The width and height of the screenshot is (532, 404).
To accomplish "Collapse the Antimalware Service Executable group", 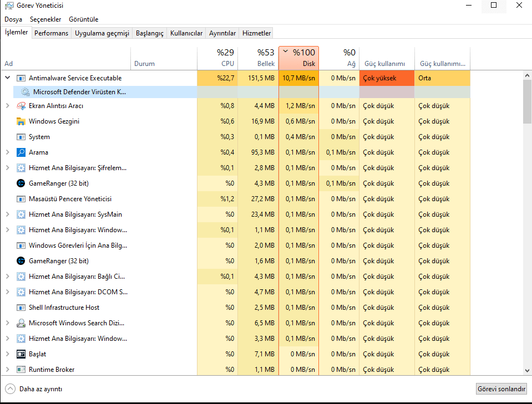I will click(7, 78).
